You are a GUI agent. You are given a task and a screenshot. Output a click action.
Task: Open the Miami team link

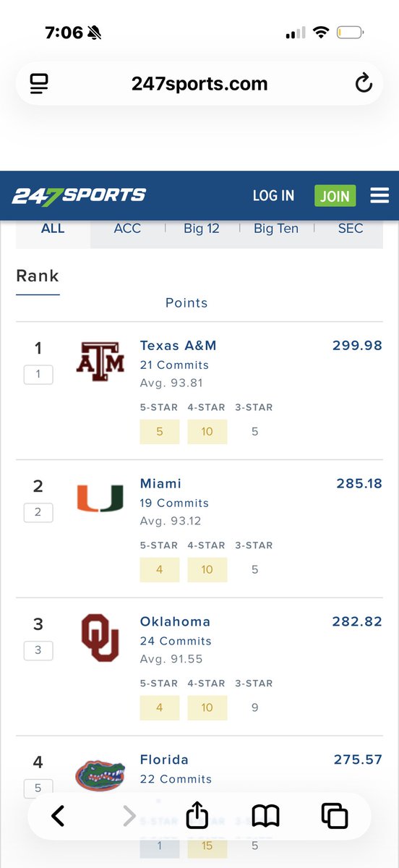point(160,483)
